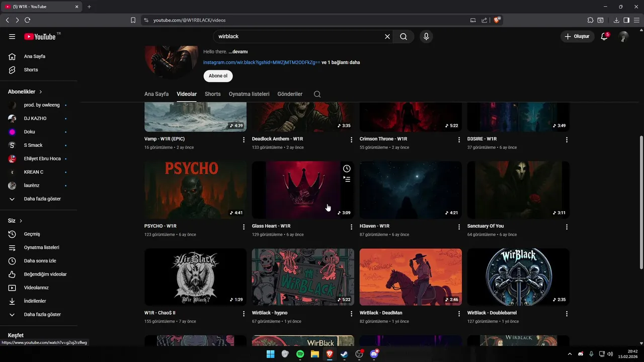Image resolution: width=644 pixels, height=362 pixels.
Task: Open options menu for Sanctuary Of You
Action: (x=567, y=227)
